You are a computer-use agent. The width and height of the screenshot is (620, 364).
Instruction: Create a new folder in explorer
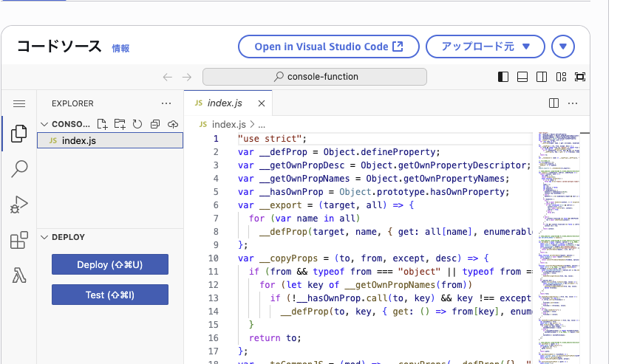pyautogui.click(x=120, y=124)
